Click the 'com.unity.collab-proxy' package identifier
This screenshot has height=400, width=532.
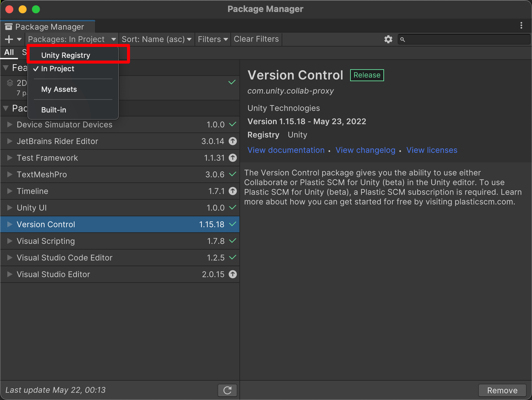[291, 91]
